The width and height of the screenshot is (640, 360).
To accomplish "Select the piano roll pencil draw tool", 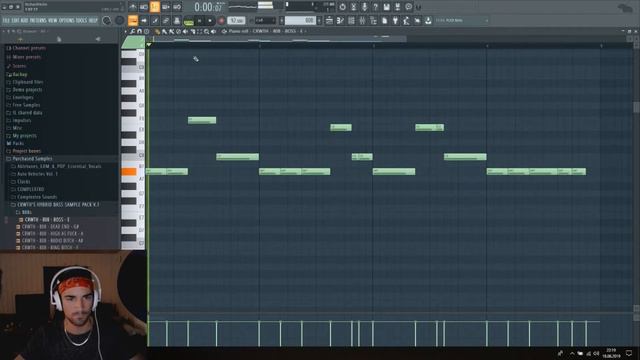I will [x=158, y=31].
